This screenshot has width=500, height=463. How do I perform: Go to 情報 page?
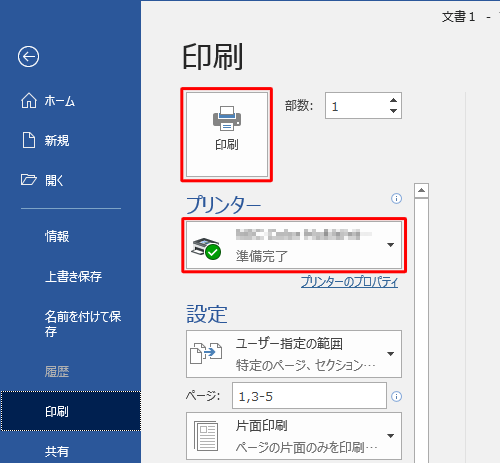click(57, 236)
